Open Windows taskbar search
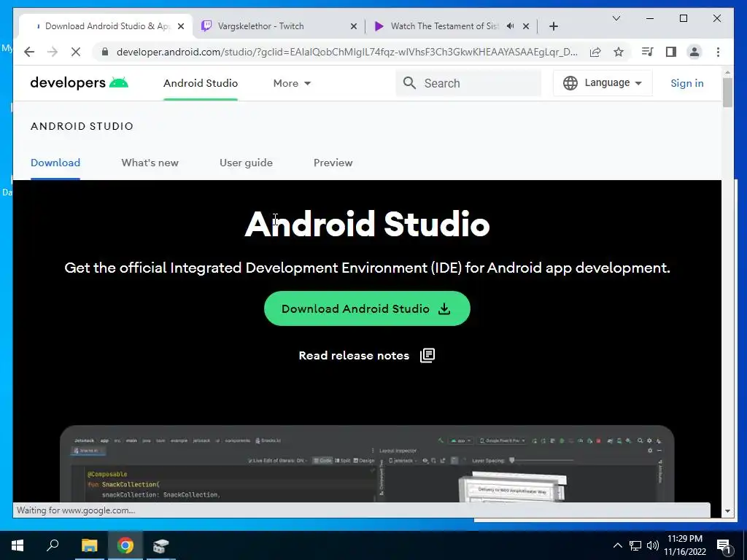Image resolution: width=747 pixels, height=560 pixels. coord(53,545)
